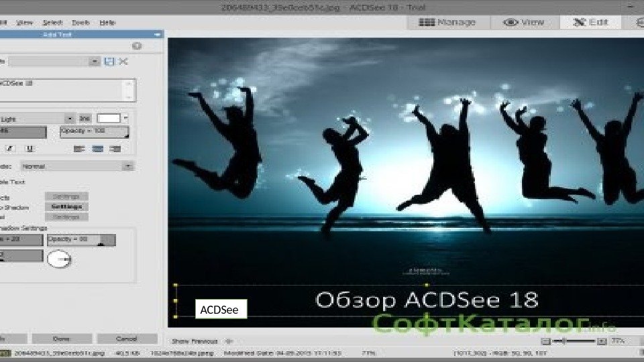The height and width of the screenshot is (362, 644).
Task: Click the Cancel button
Action: (x=127, y=339)
